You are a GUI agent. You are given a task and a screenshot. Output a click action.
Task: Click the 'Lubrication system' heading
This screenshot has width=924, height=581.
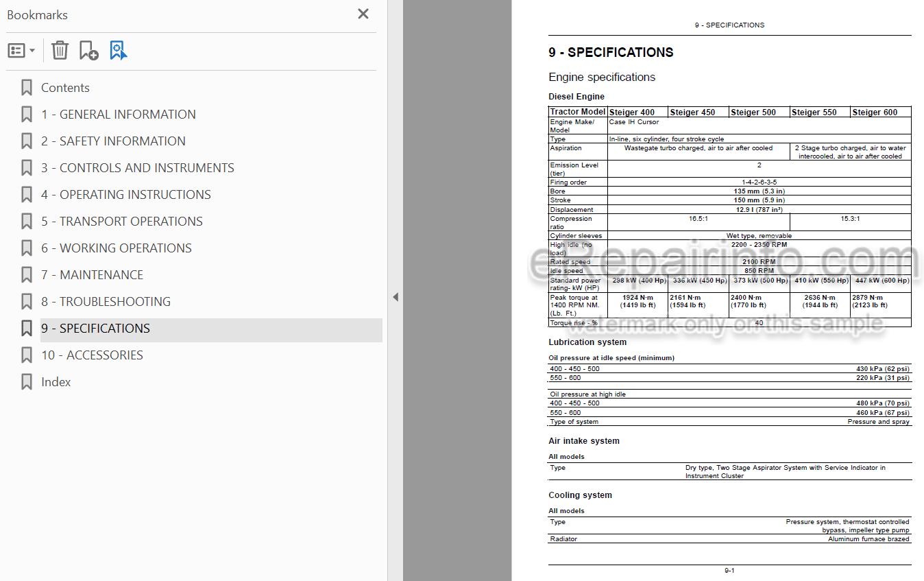(587, 342)
